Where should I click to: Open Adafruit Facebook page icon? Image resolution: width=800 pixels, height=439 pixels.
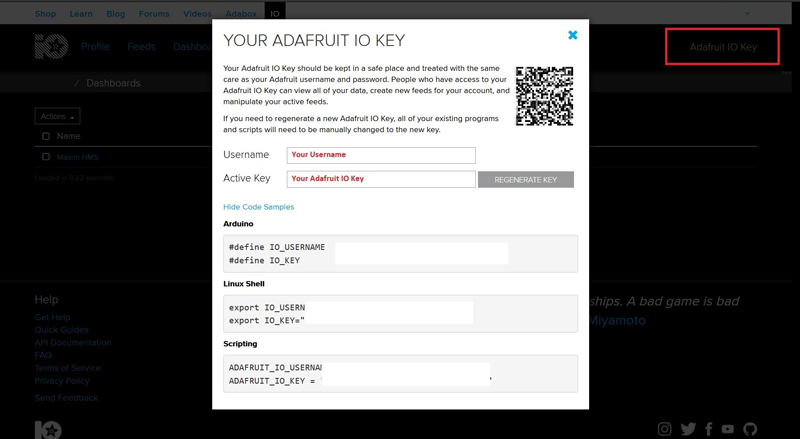pos(709,429)
